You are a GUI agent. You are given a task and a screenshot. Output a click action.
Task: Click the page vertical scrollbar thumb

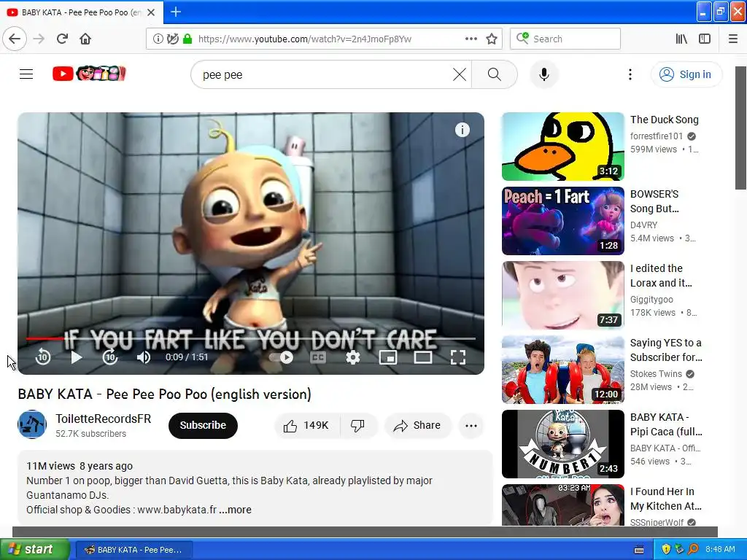(741, 128)
